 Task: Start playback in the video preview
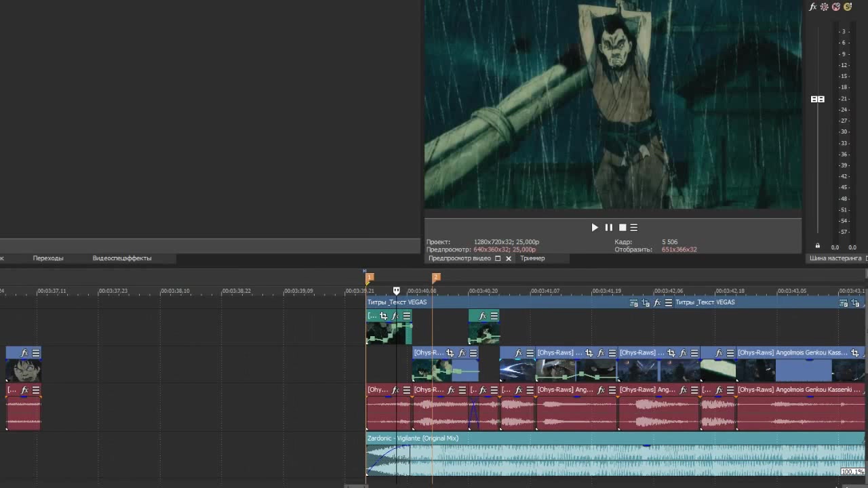click(595, 228)
